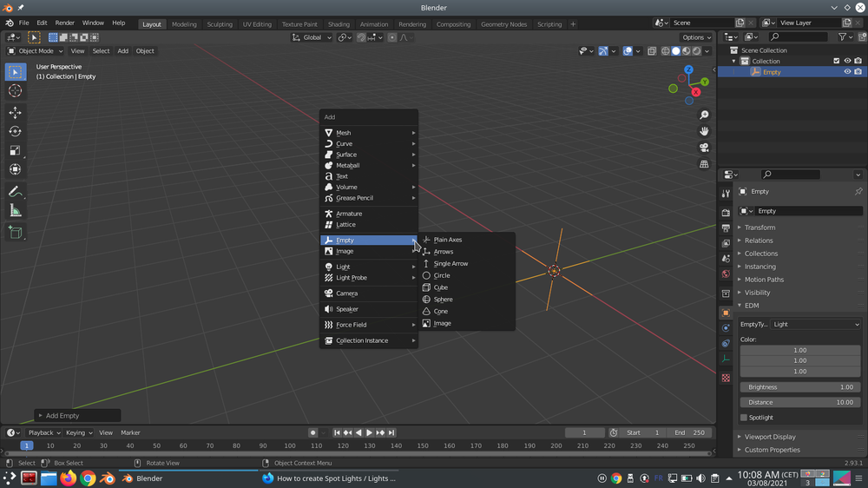The height and width of the screenshot is (488, 868).
Task: Adjust the Brightness slider field
Action: click(799, 387)
